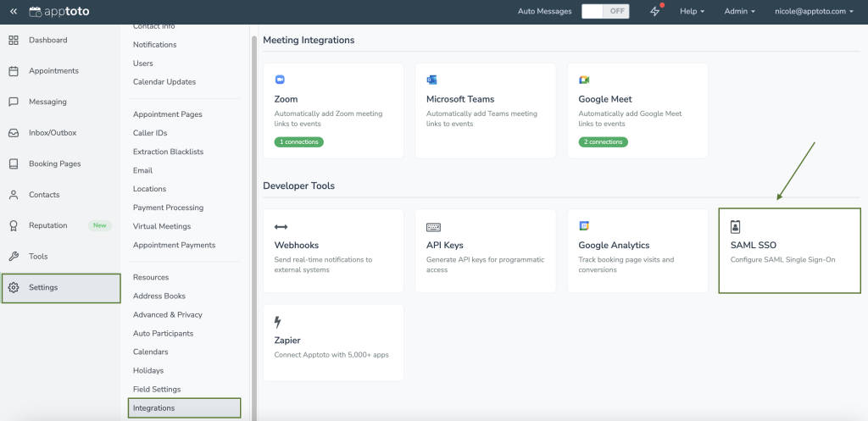Click the Tools wrench icon
868x421 pixels.
[14, 256]
